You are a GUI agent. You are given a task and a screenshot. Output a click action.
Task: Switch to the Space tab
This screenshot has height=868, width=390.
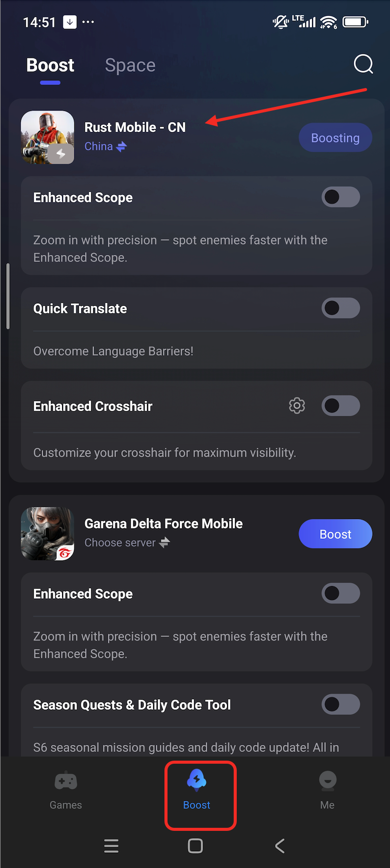[x=130, y=65]
